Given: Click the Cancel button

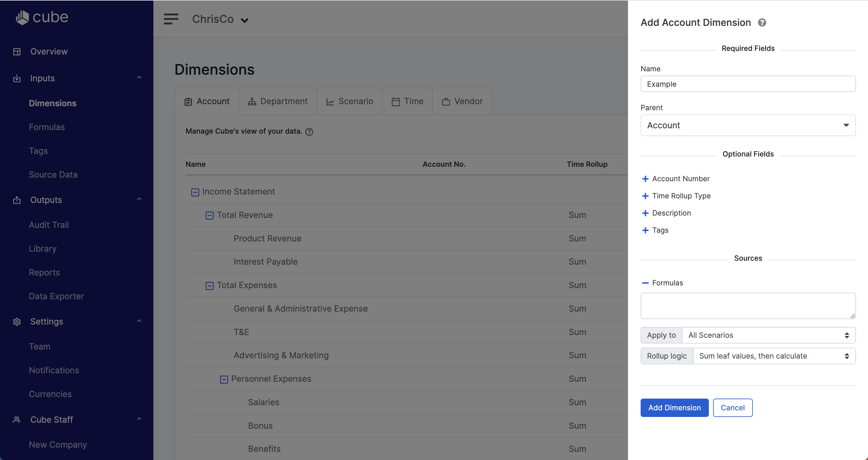Looking at the screenshot, I should click(733, 408).
